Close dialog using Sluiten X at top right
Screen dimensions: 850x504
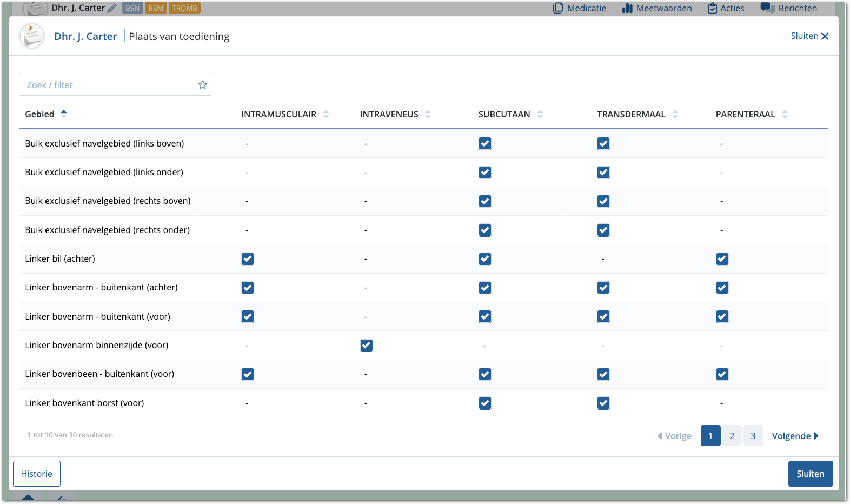(x=809, y=36)
